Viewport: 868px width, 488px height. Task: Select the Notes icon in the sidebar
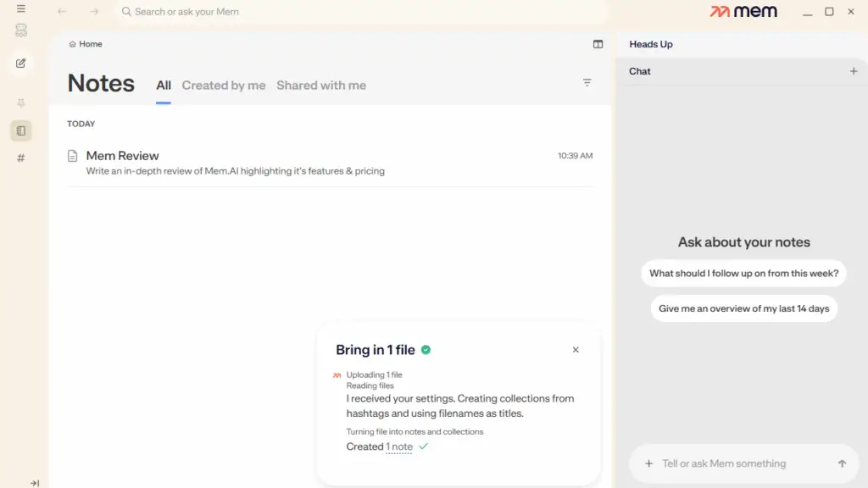click(21, 130)
